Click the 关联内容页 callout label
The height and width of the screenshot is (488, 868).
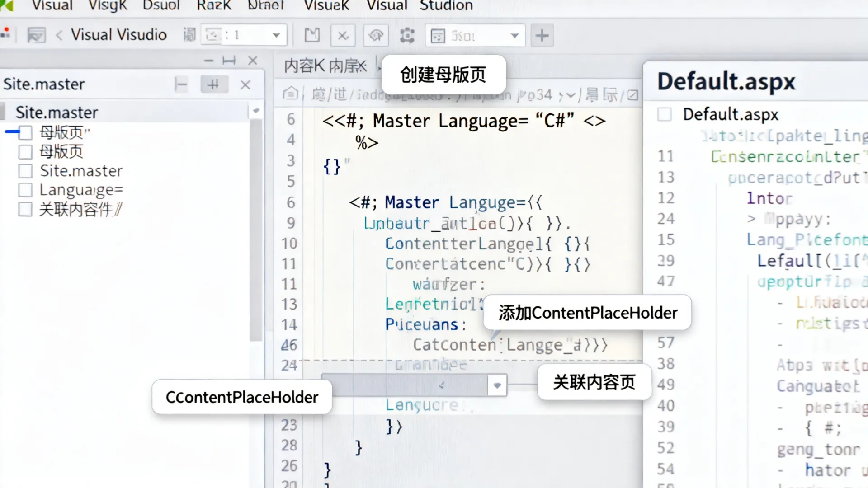pyautogui.click(x=594, y=382)
